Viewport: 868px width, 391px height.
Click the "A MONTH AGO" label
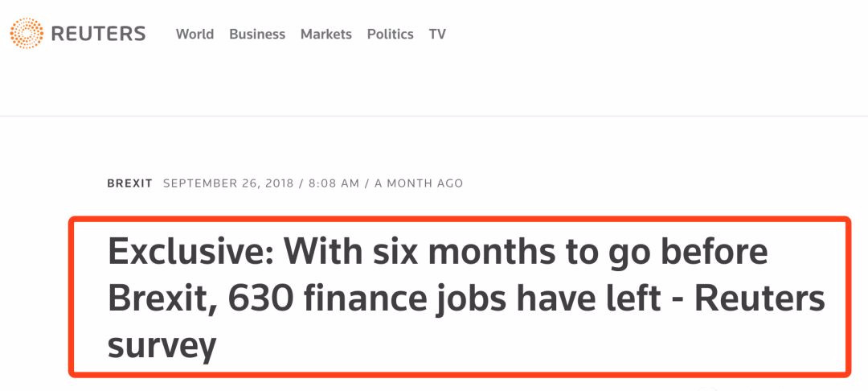coord(419,183)
